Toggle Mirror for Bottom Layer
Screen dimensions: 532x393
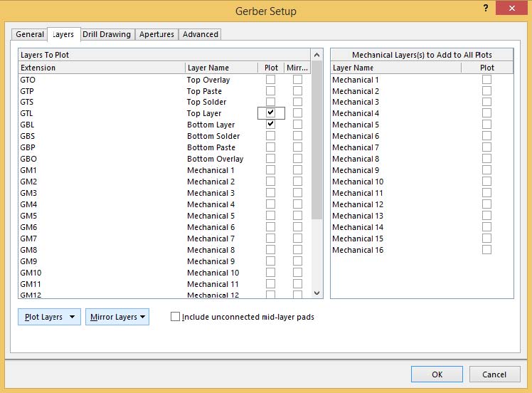click(x=297, y=125)
